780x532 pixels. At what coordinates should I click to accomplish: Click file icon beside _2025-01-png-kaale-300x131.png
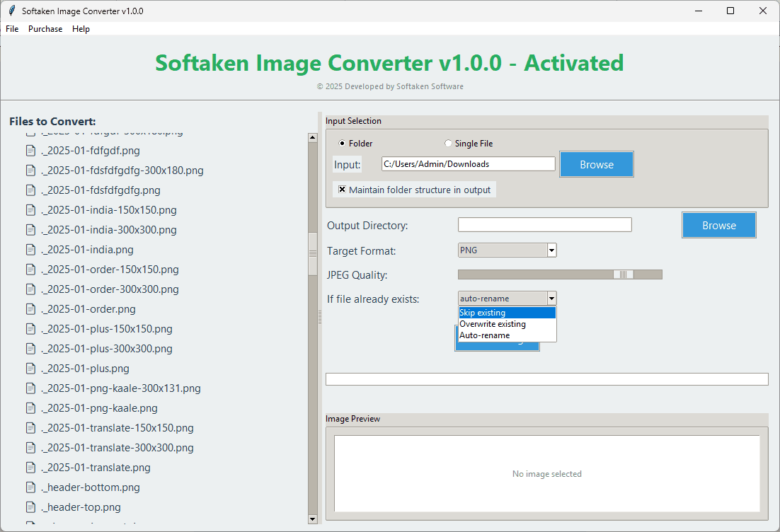tap(31, 388)
